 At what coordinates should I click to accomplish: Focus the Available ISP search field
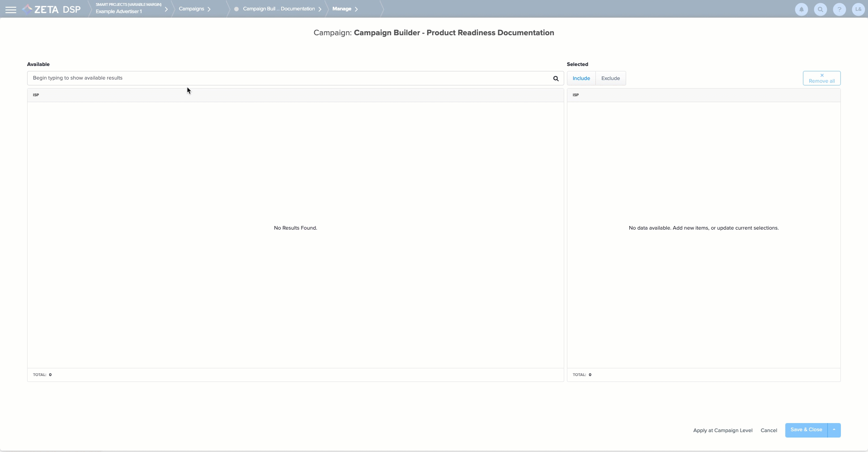point(289,78)
